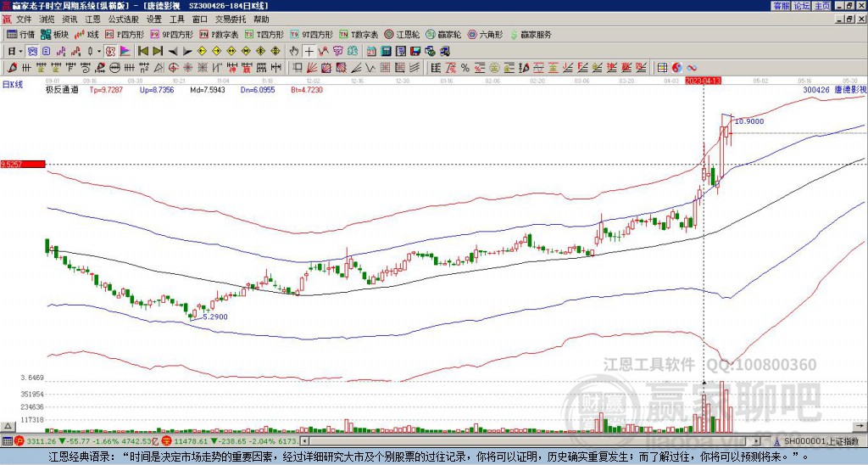Click the status bar grid icon
This screenshot has height=465, width=868.
pyautogui.click(x=7, y=441)
